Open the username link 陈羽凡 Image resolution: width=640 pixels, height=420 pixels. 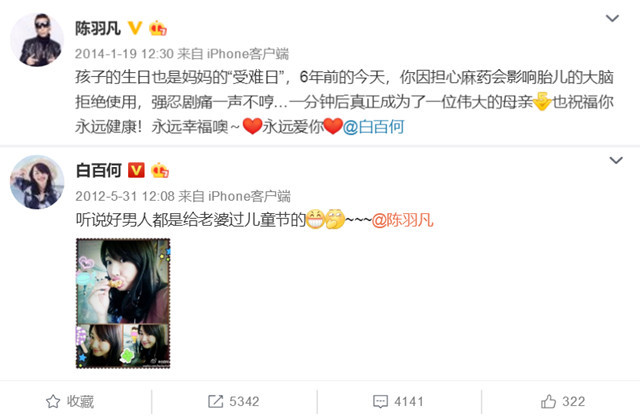pyautogui.click(x=98, y=28)
